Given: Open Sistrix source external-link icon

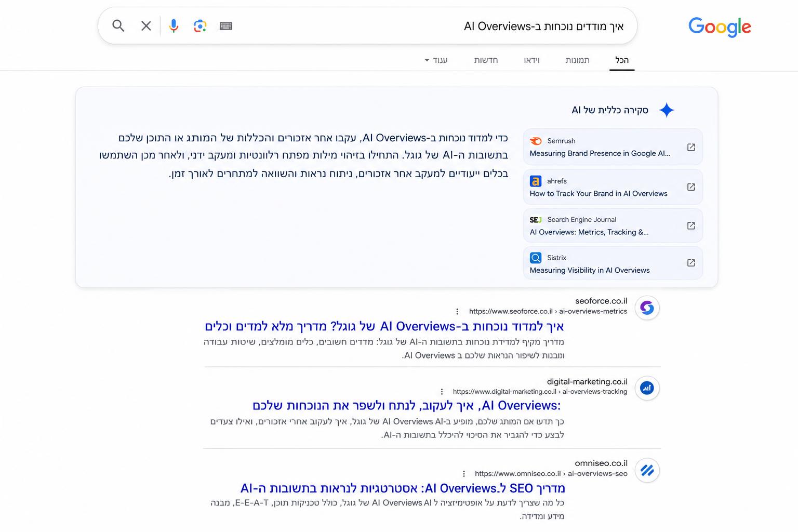Looking at the screenshot, I should (691, 263).
